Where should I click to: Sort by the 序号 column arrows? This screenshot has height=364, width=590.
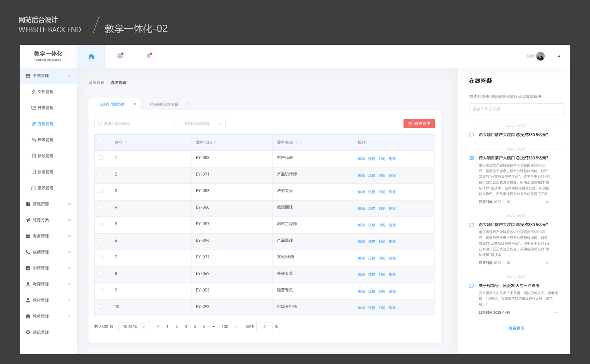click(126, 142)
